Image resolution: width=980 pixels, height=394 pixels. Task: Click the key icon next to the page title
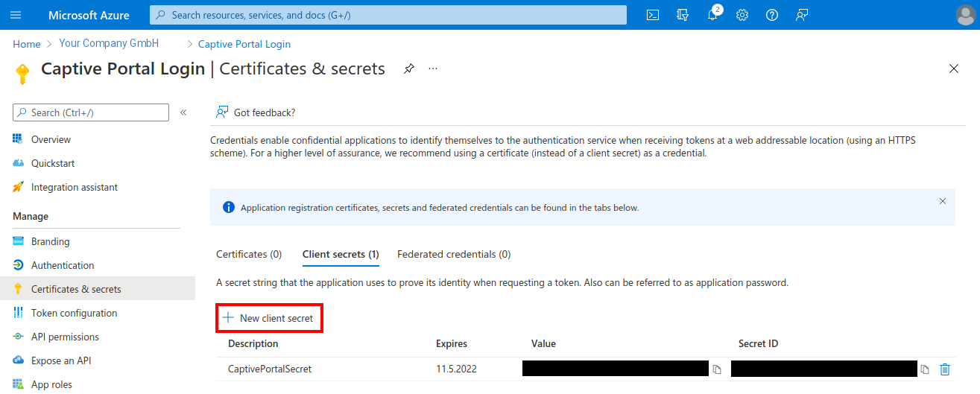[x=22, y=73]
